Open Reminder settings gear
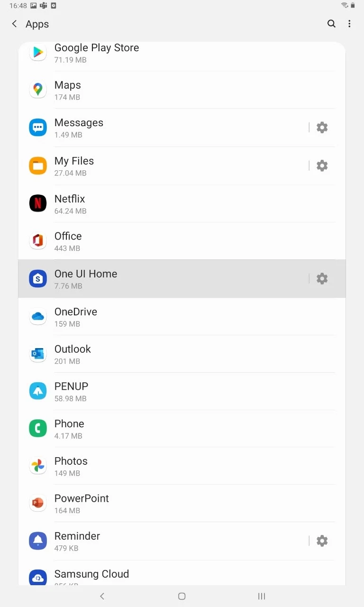The height and width of the screenshot is (607, 364). pos(322,541)
